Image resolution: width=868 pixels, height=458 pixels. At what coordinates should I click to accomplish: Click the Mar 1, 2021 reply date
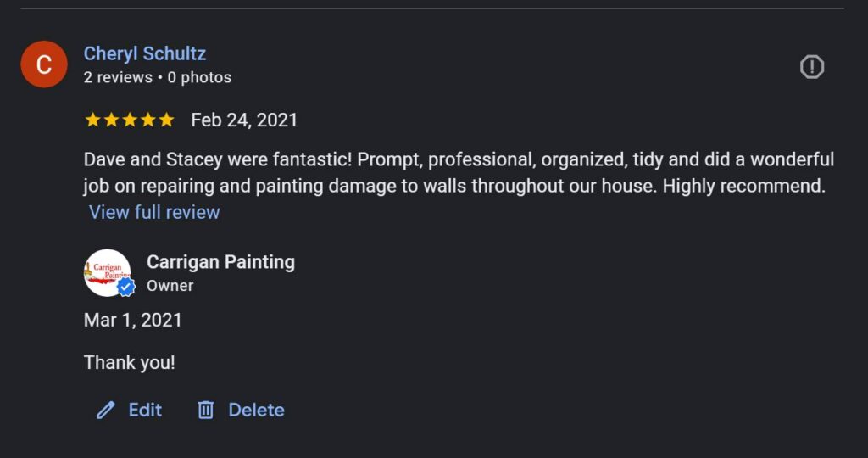tap(133, 321)
